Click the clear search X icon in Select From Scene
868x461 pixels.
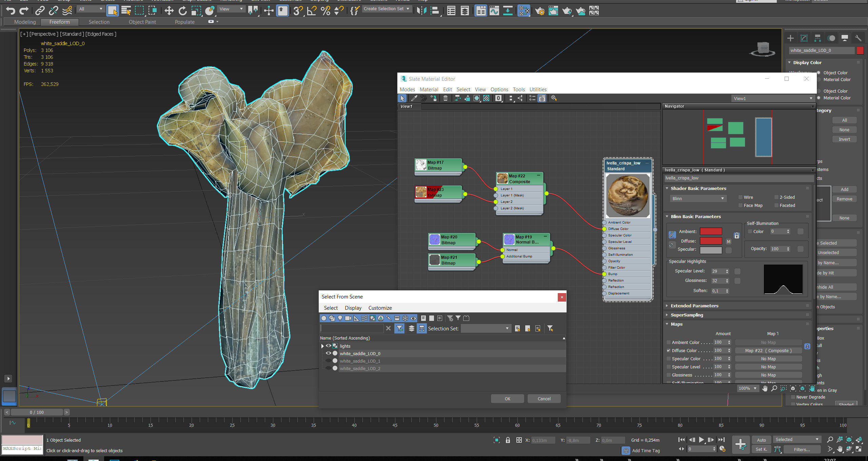click(388, 328)
